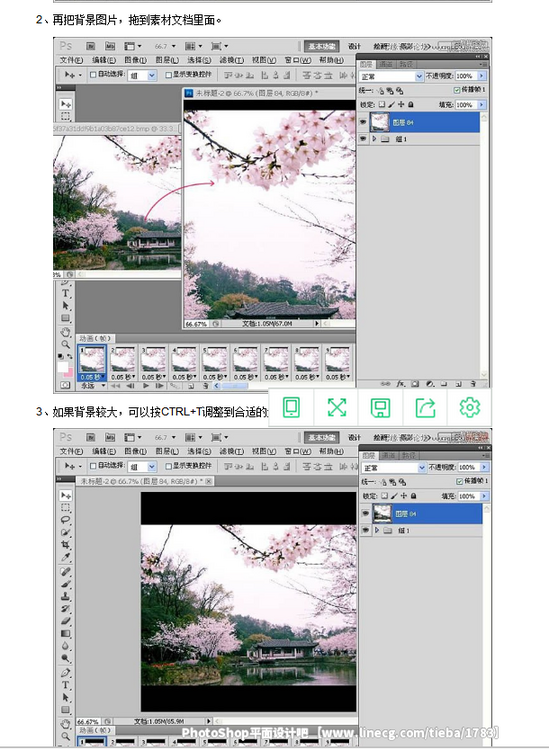
Task: Click 设计 workspace button in step 2
Action: (x=354, y=46)
